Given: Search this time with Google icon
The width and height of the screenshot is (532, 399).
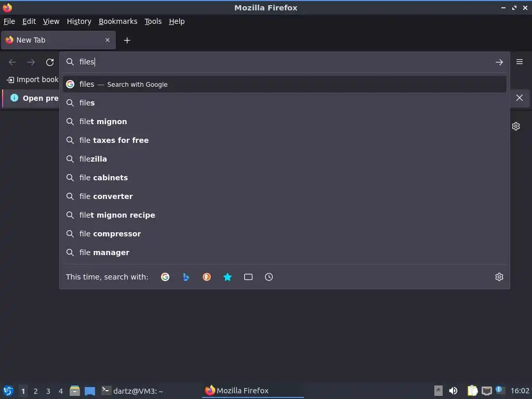Looking at the screenshot, I should pyautogui.click(x=165, y=277).
